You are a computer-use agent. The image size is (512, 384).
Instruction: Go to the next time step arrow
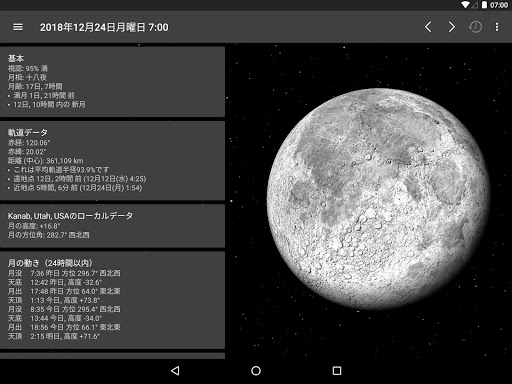click(x=451, y=27)
